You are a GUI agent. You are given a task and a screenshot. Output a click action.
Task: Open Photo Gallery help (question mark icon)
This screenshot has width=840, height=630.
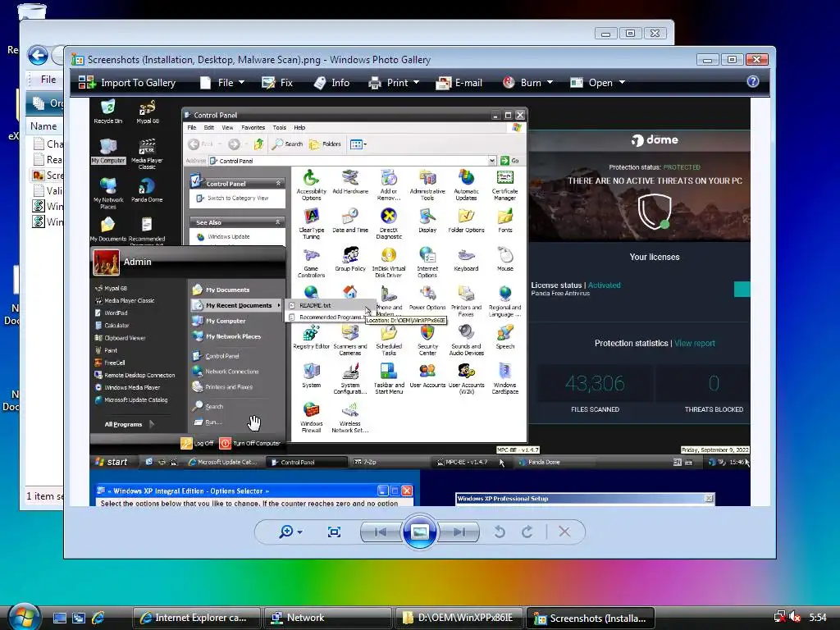[x=753, y=81]
